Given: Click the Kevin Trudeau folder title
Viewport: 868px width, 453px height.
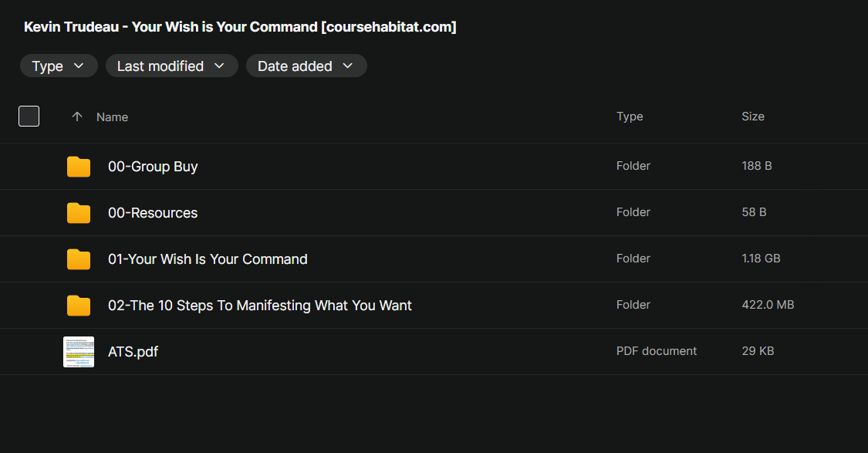Looking at the screenshot, I should tap(240, 27).
